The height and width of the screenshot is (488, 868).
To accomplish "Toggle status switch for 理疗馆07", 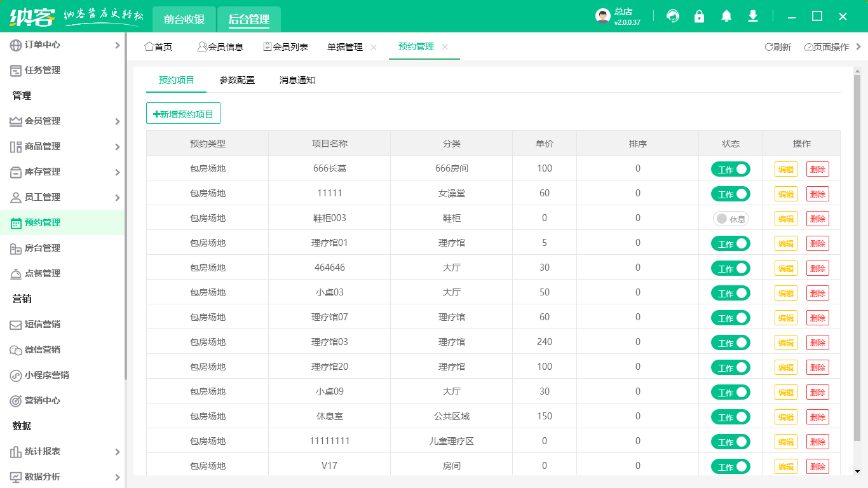I will (731, 318).
